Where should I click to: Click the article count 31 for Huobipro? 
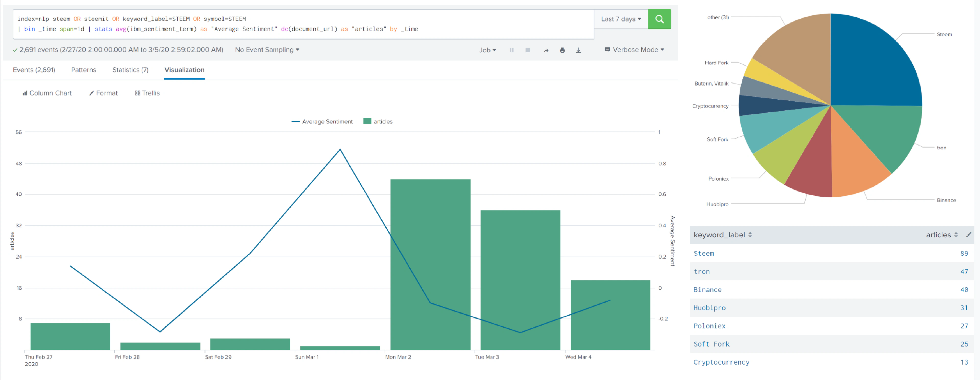click(x=964, y=308)
